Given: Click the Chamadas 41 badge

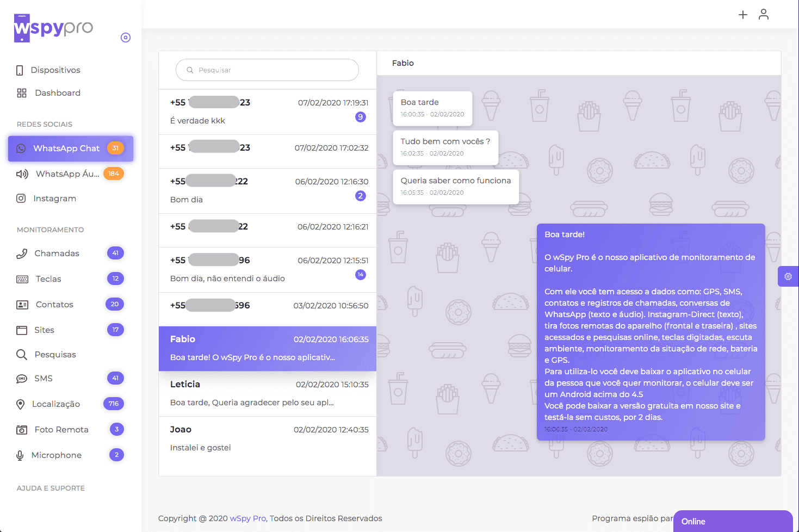Looking at the screenshot, I should coord(115,253).
